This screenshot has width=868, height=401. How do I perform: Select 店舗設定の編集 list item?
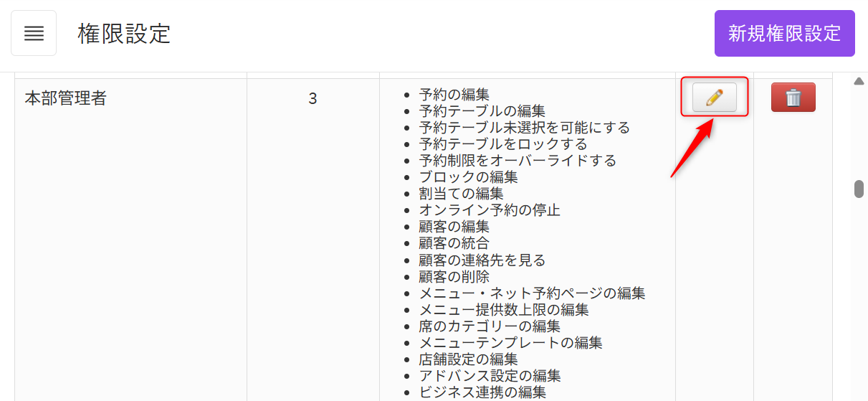click(469, 359)
